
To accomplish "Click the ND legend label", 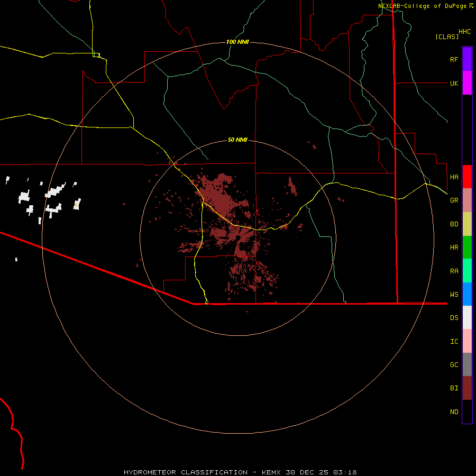I will coord(454,412).
